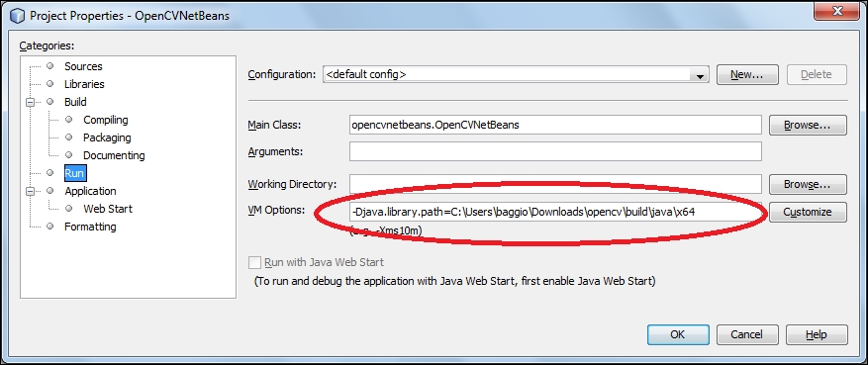Close the Project Properties dialog
868x365 pixels.
point(838,11)
